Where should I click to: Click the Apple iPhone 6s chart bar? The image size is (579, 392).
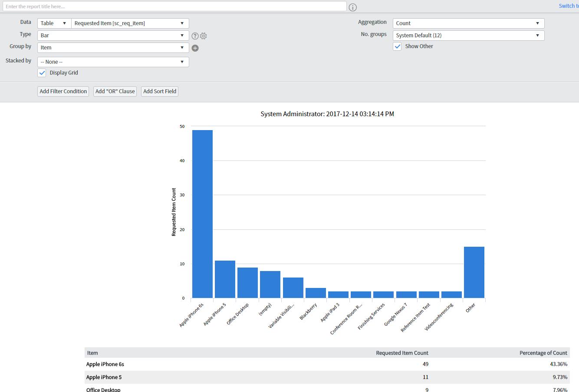202,214
